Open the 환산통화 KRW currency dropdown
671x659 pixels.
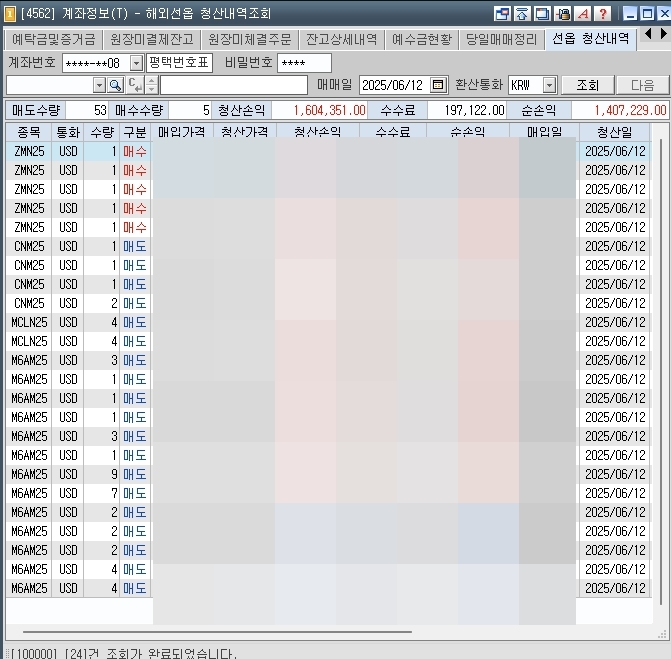click(549, 85)
